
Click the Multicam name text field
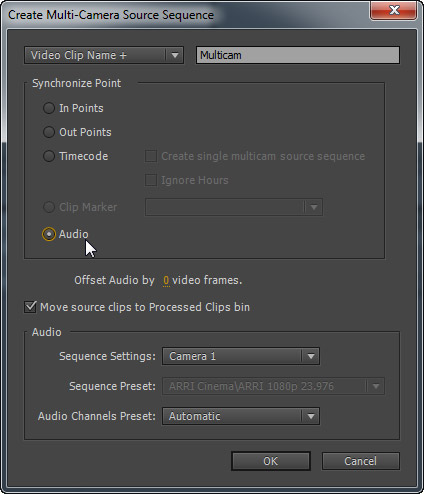pos(298,55)
